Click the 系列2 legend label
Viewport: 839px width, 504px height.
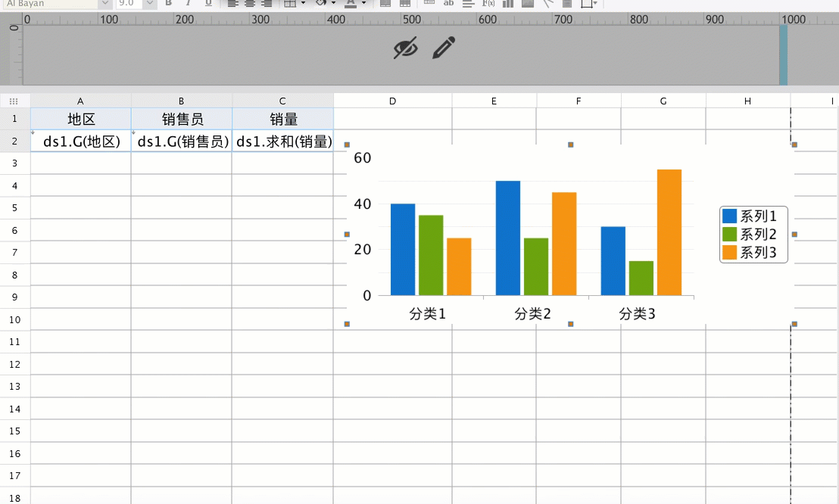[758, 235]
